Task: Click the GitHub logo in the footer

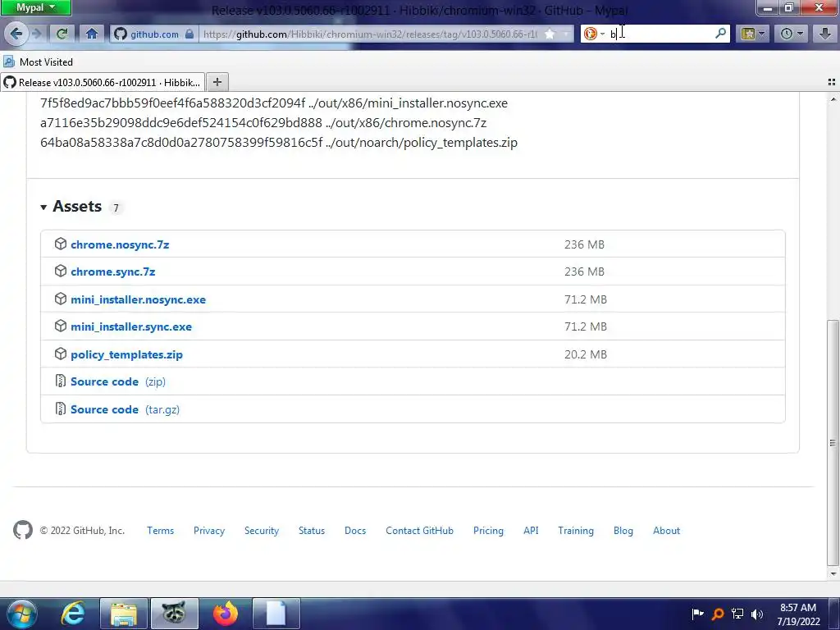Action: tap(23, 530)
